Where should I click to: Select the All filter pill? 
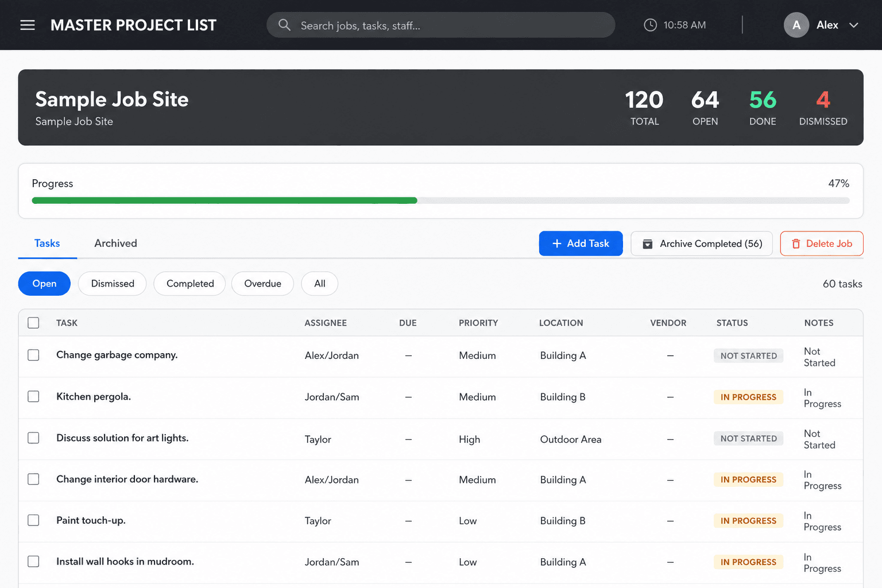pos(320,284)
